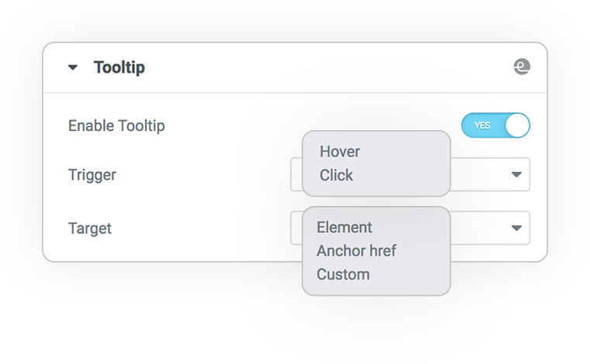Collapse the Tooltip section arrow
Viewport: 590px width, 364px height.
73,67
